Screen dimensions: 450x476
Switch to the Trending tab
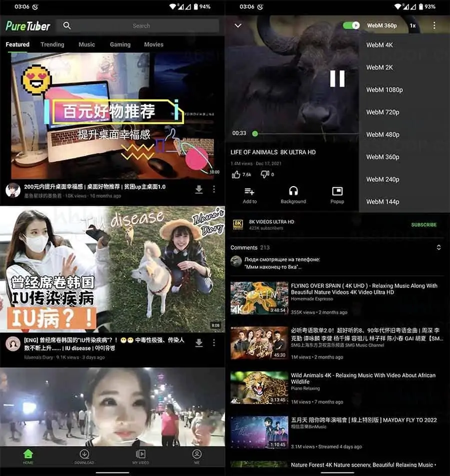(52, 45)
